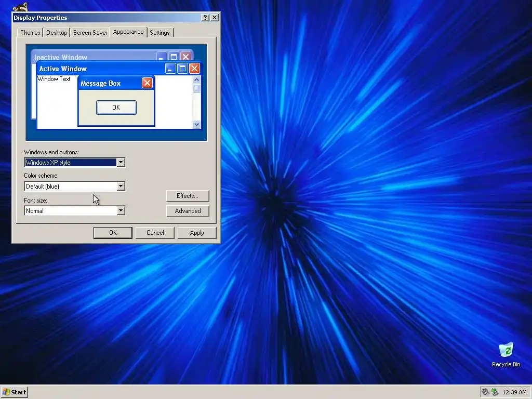Click the Windows flag Start button

14,392
